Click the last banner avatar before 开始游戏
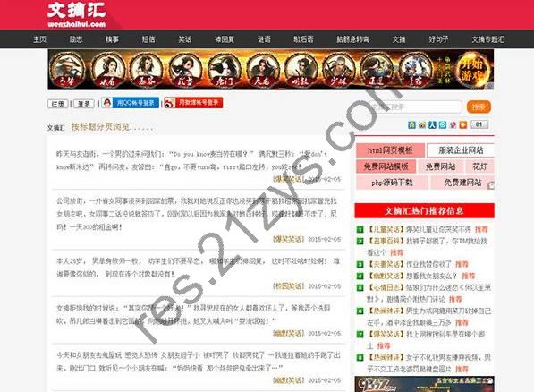Viewport: 534px width, 392px height. pyautogui.click(x=415, y=70)
